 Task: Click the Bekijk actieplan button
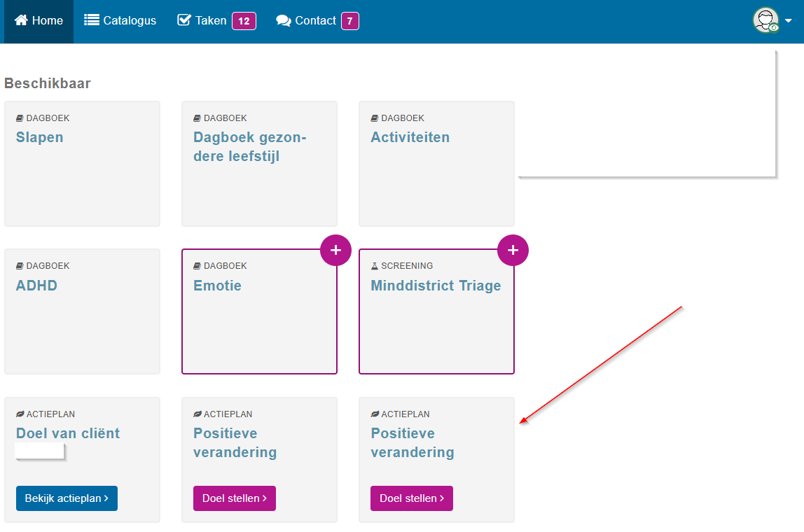pyautogui.click(x=67, y=498)
